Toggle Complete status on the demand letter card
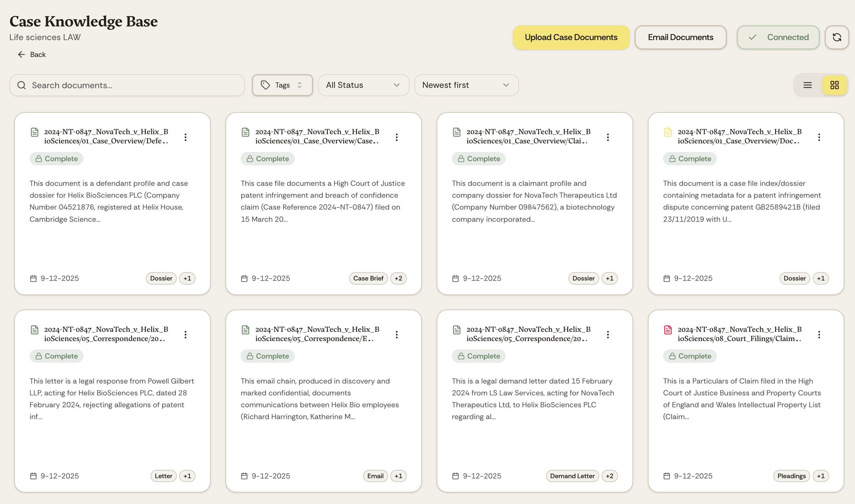 [x=479, y=356]
